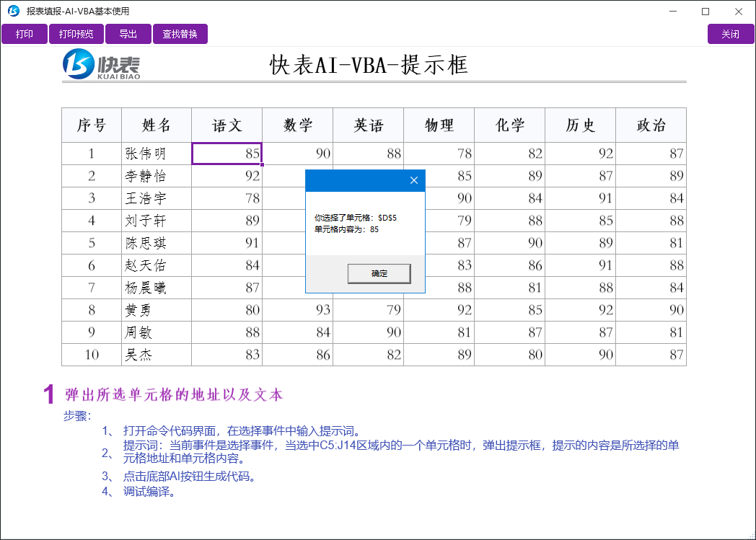Click message text 单元格内容为：85
Screen dimensions: 756x540
click(x=346, y=229)
